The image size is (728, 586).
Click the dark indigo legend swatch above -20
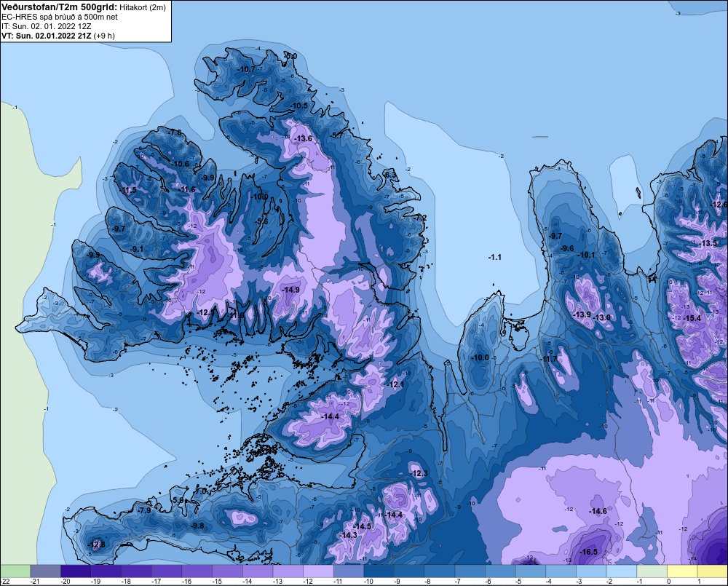pyautogui.click(x=76, y=571)
